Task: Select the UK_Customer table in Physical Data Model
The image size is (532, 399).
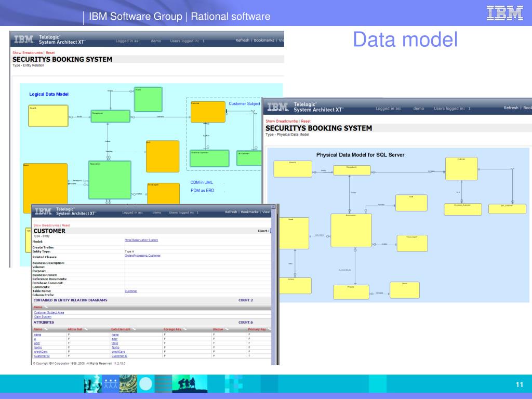Action: pos(507,209)
